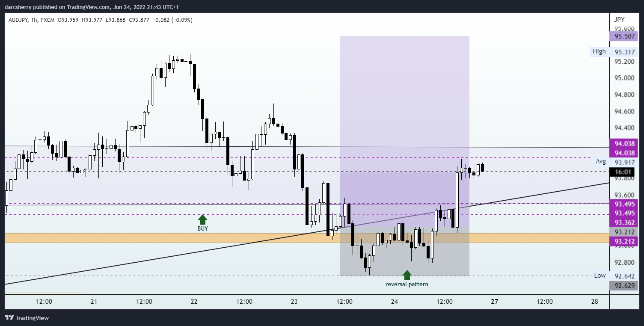
Task: Click the 'reversal pattern' text label
Action: [x=407, y=284]
